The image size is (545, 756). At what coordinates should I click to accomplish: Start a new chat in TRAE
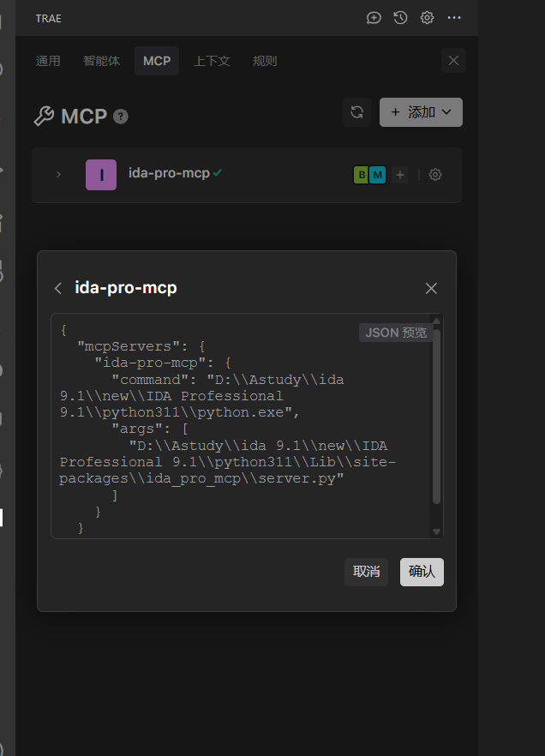pyautogui.click(x=374, y=18)
